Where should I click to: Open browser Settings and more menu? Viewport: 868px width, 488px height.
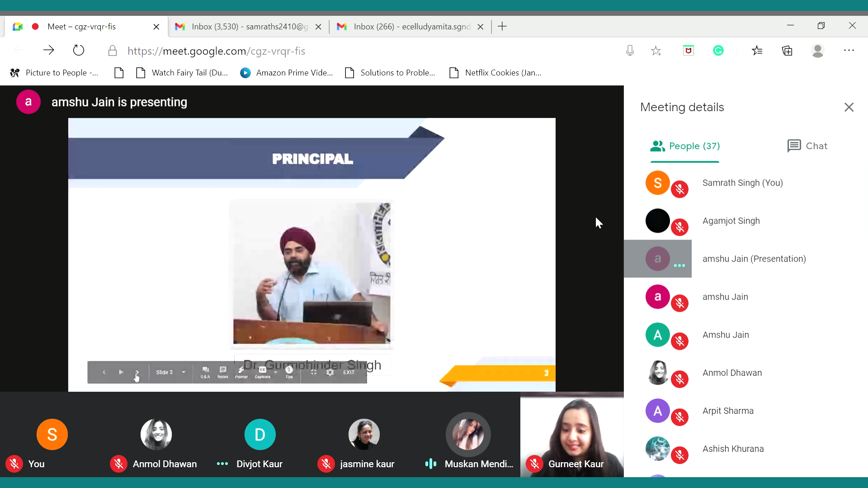click(x=849, y=51)
